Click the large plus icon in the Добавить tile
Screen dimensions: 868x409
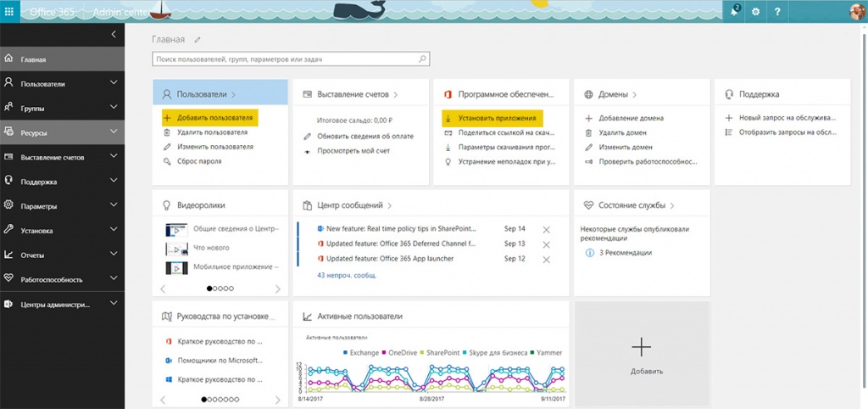641,348
